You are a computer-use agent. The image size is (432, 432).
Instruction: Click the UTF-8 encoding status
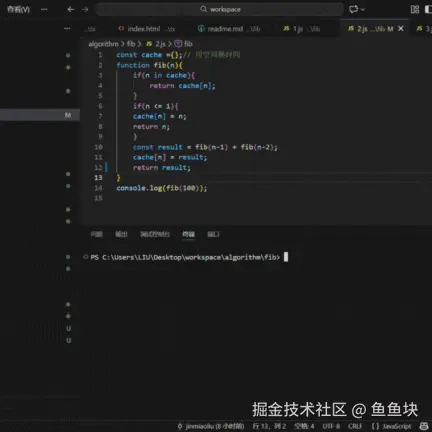point(331,426)
